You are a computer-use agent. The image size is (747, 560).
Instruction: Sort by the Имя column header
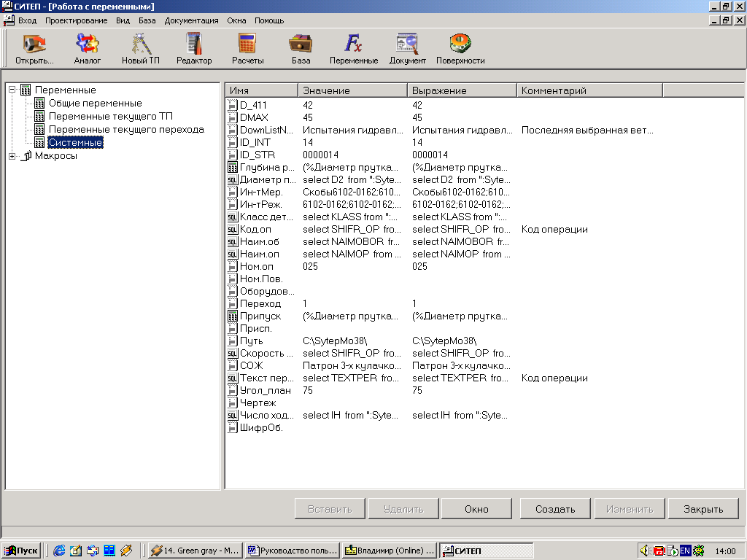(262, 90)
